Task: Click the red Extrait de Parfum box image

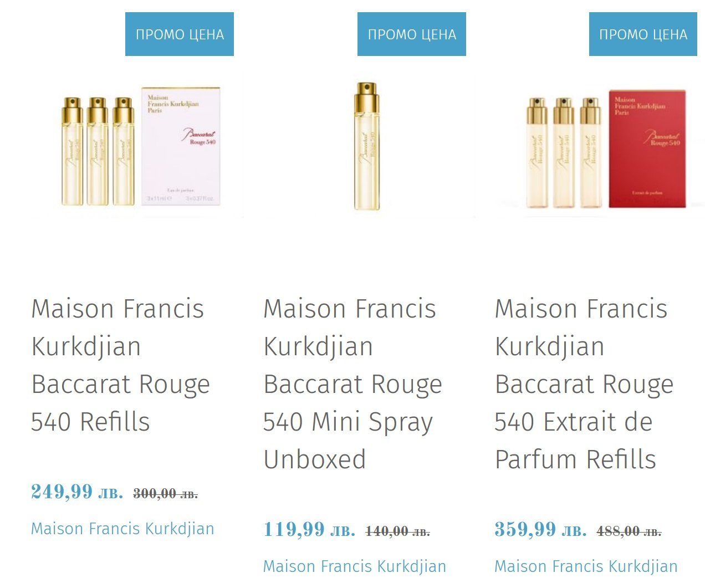Action: 647,149
